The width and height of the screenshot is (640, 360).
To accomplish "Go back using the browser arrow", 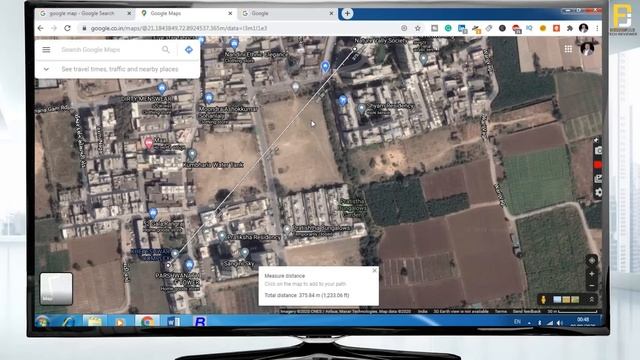I will (40, 28).
